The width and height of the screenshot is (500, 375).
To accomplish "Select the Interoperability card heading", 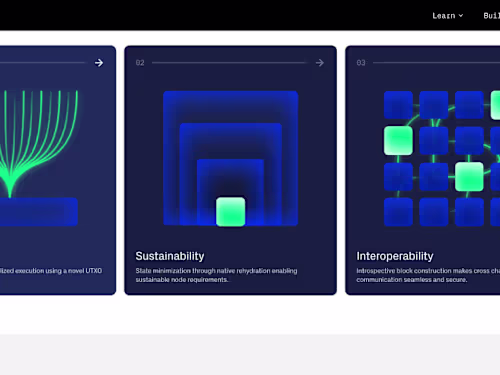I will point(395,256).
